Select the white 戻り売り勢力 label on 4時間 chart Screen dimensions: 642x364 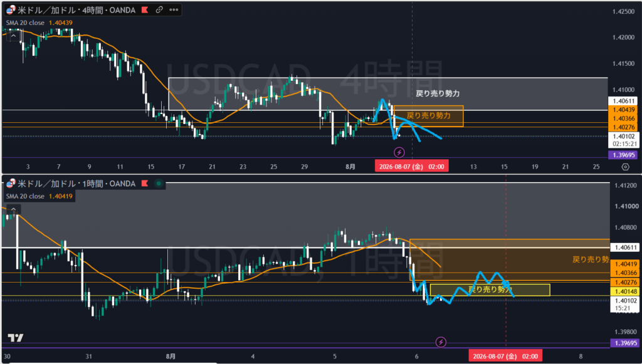point(438,93)
